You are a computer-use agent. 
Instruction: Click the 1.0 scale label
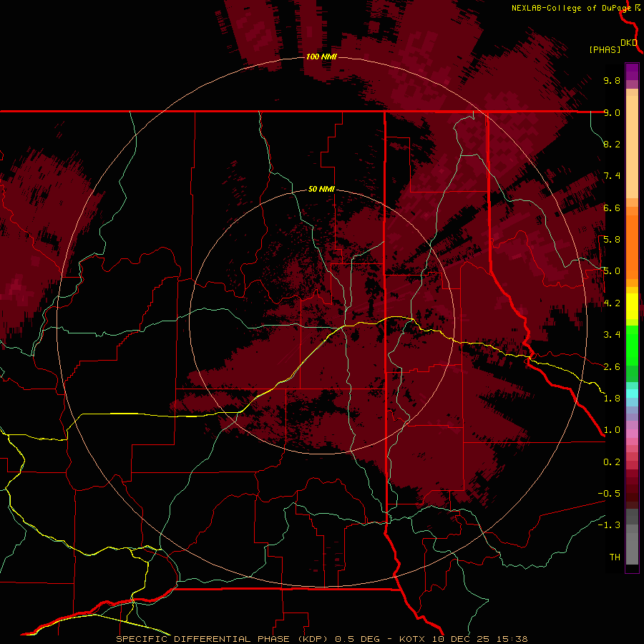[x=612, y=430]
